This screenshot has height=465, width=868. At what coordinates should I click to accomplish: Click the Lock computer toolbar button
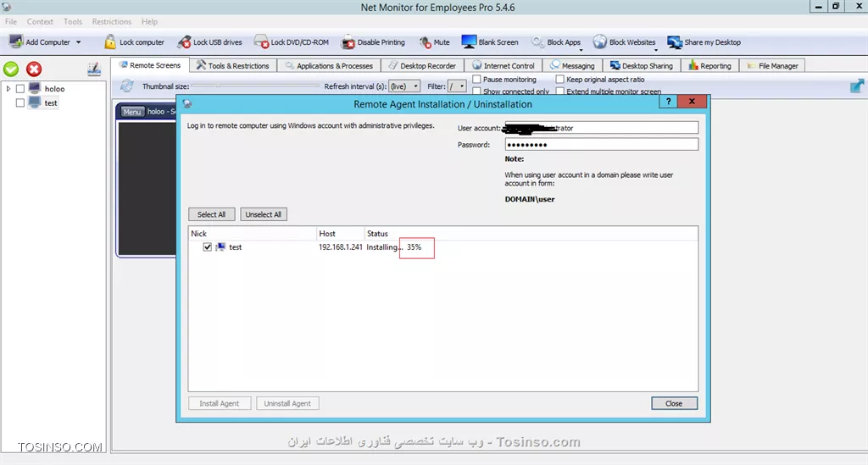[x=135, y=42]
